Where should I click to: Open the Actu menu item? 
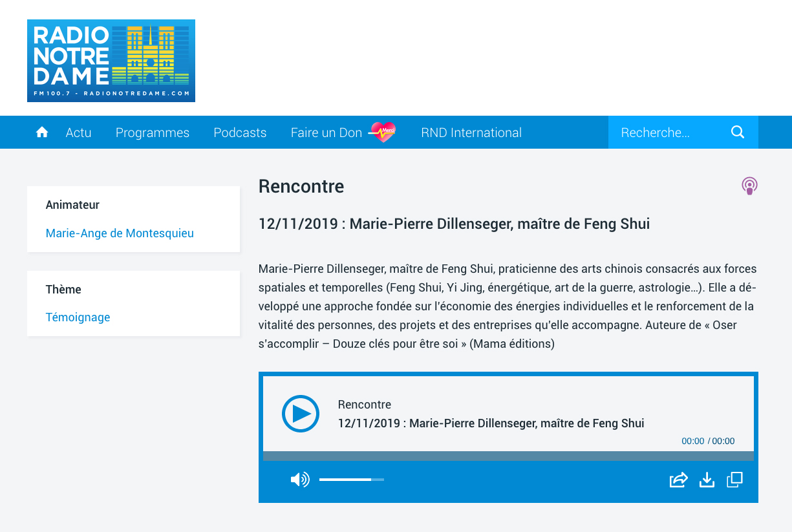(78, 133)
